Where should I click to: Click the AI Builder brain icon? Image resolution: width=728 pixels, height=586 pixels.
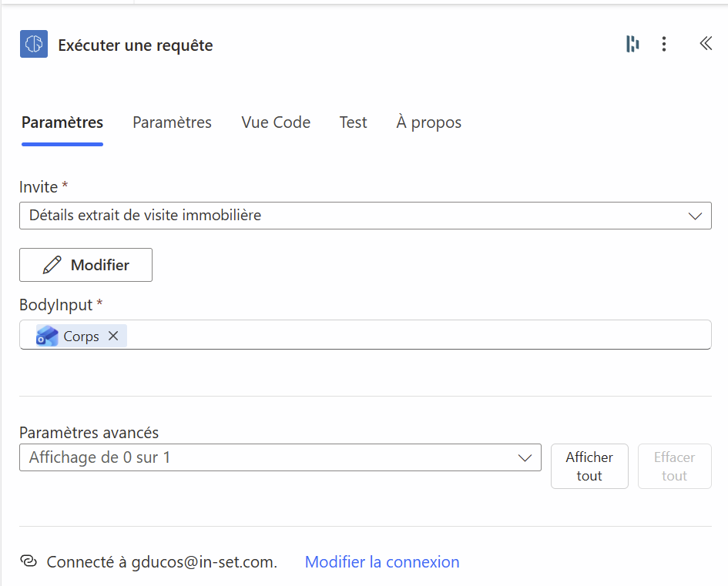tap(34, 45)
